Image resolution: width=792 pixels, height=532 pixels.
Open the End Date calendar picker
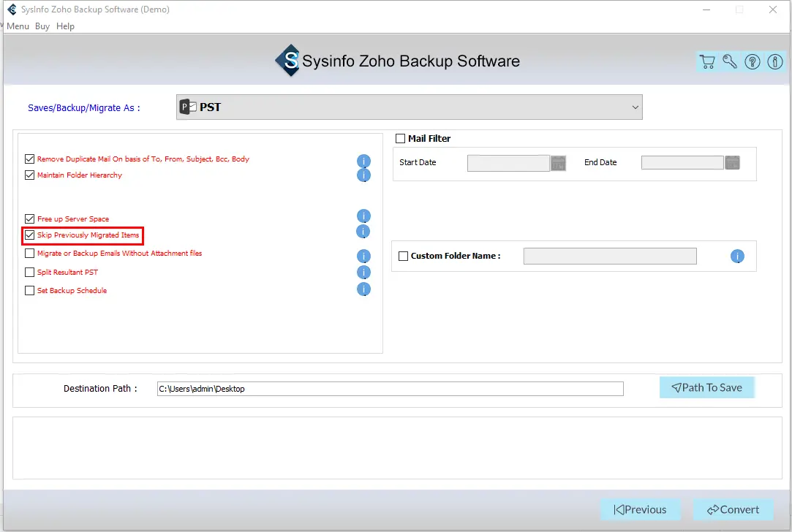(x=732, y=162)
